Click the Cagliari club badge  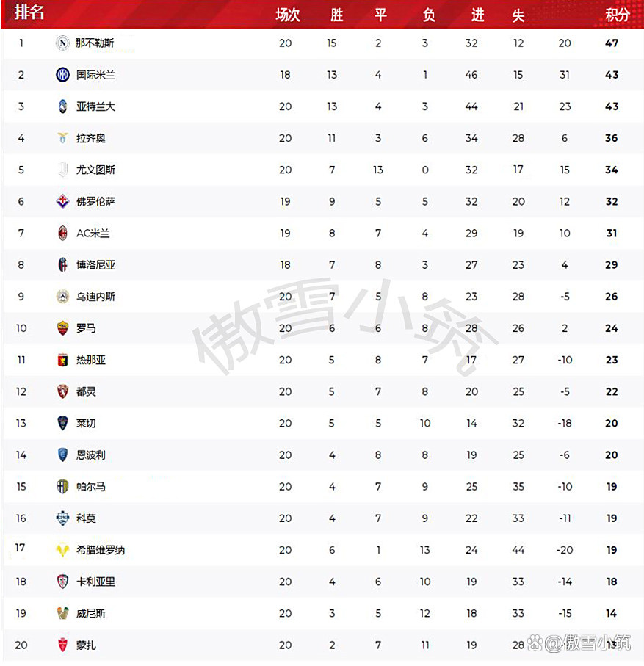[x=62, y=582]
